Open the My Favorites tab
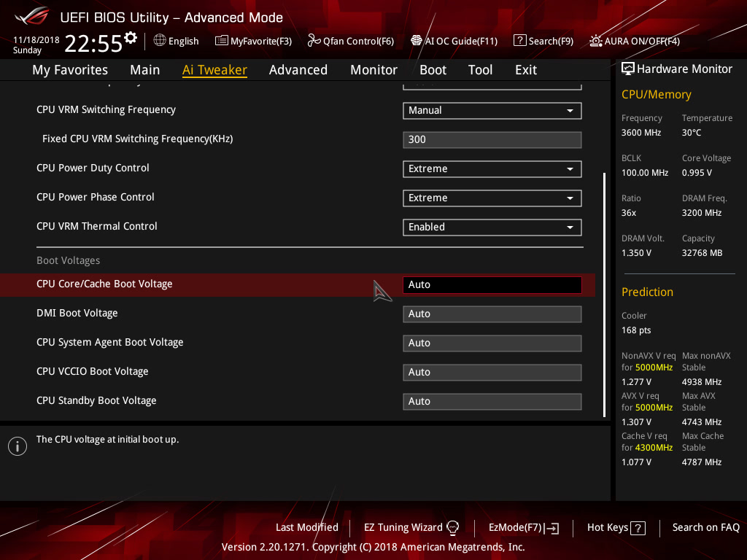The height and width of the screenshot is (560, 747). 70,70
